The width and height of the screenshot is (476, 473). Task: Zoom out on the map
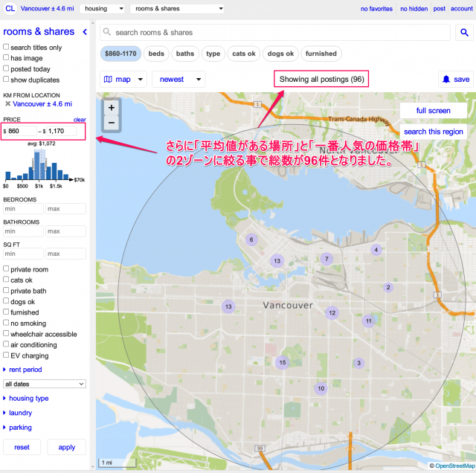click(112, 123)
